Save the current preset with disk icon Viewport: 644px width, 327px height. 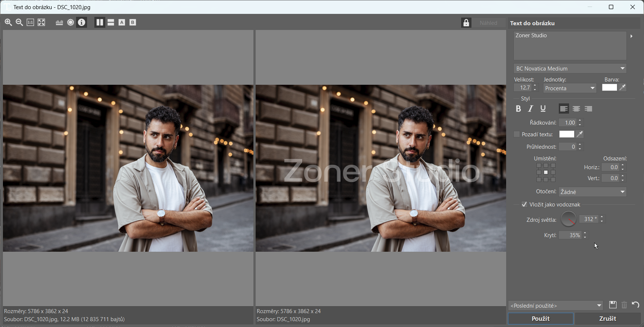point(613,305)
